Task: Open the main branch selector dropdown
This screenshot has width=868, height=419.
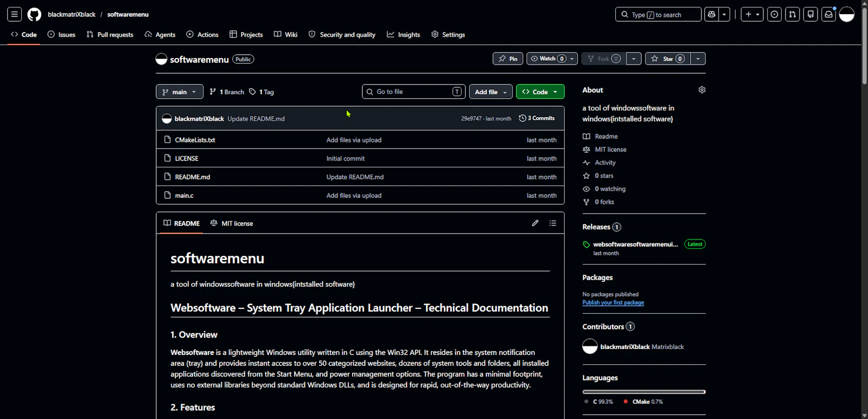Action: coord(180,92)
